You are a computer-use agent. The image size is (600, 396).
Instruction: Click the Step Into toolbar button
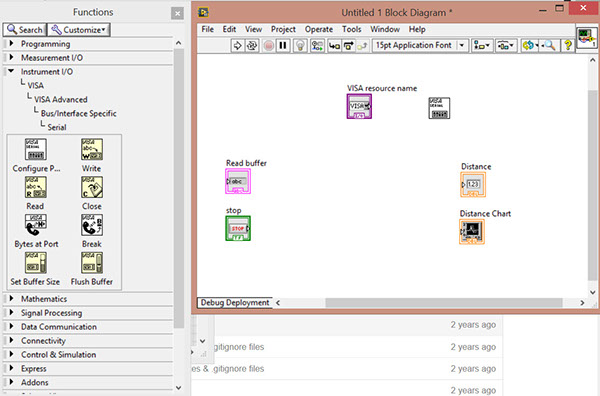click(x=334, y=46)
